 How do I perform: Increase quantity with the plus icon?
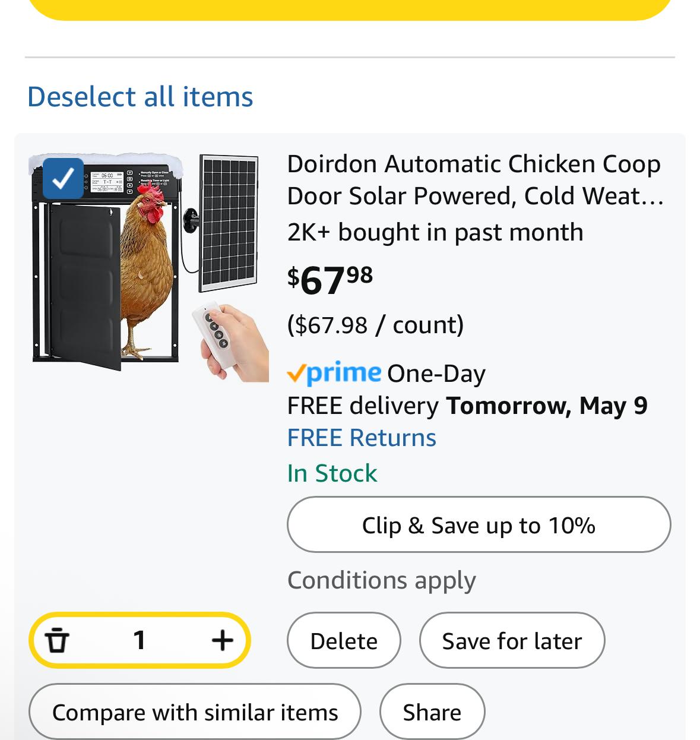pyautogui.click(x=222, y=640)
